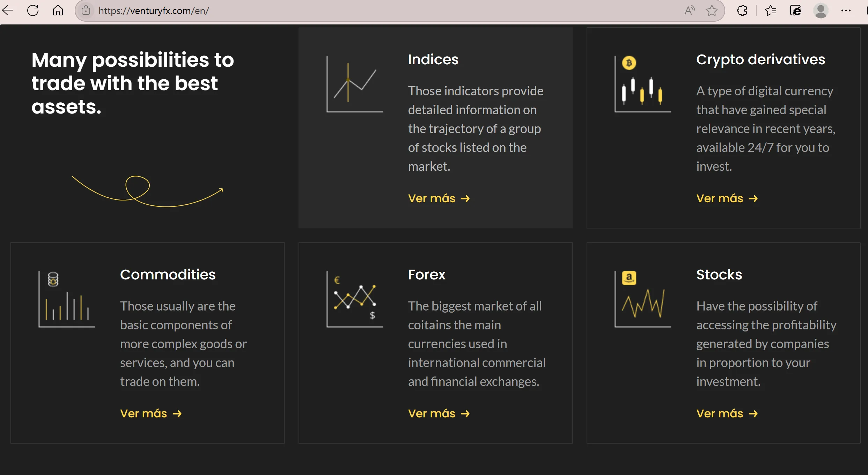
Task: Reload the page with refresh icon
Action: (x=33, y=10)
